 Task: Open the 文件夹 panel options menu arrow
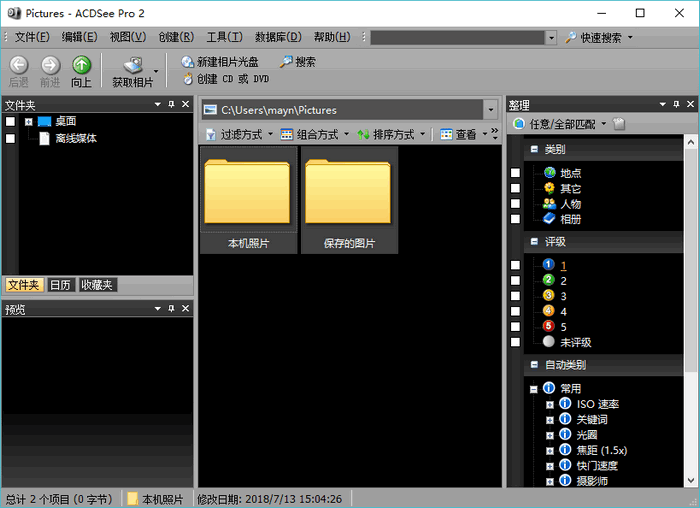point(157,104)
